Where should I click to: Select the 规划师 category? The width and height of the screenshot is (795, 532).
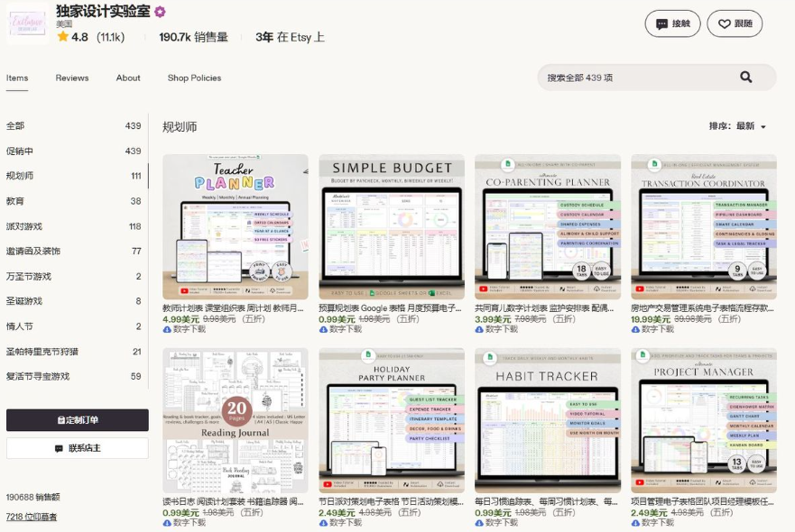(74, 176)
